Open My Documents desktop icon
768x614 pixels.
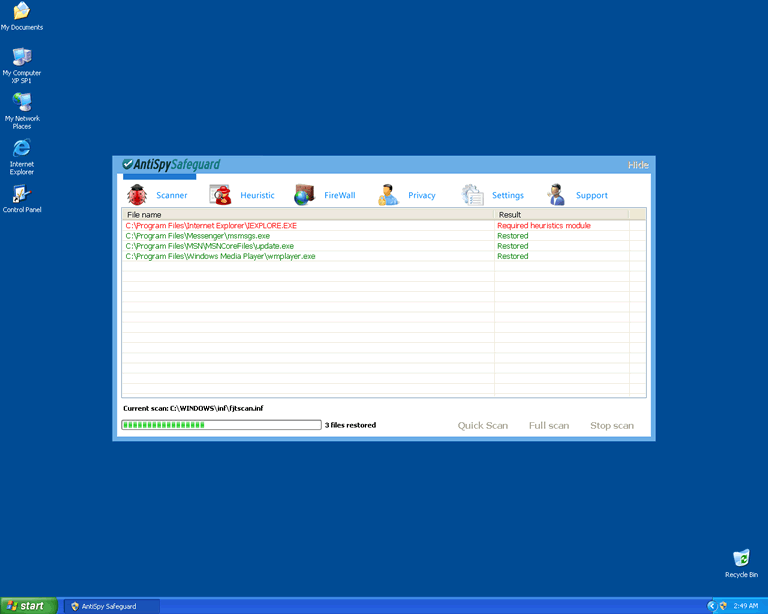pos(21,12)
